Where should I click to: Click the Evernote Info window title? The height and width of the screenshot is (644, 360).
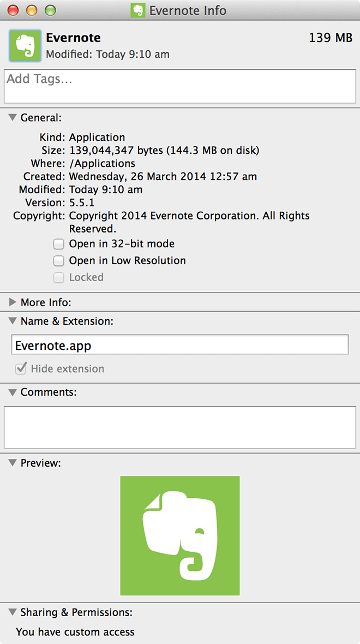(x=188, y=10)
